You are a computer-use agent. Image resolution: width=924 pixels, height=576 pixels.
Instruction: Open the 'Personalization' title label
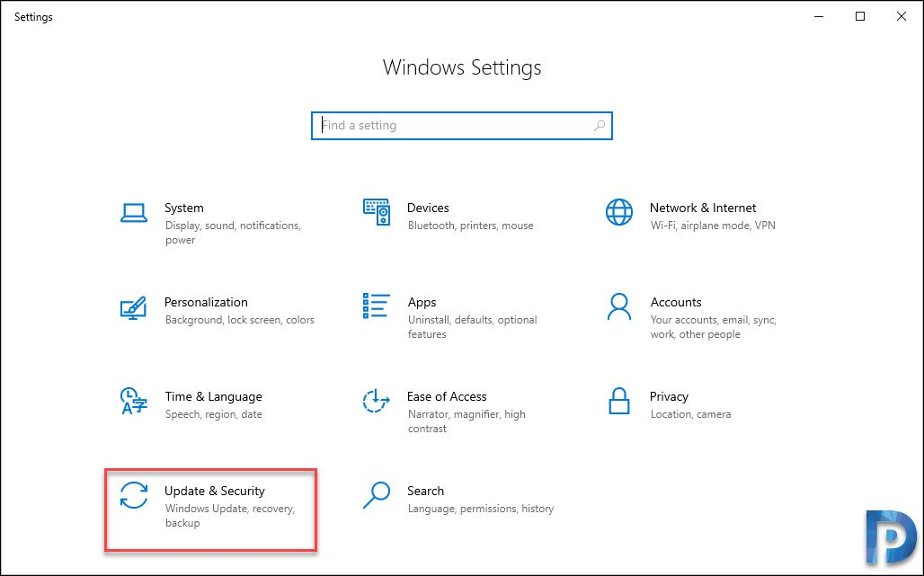coord(206,302)
